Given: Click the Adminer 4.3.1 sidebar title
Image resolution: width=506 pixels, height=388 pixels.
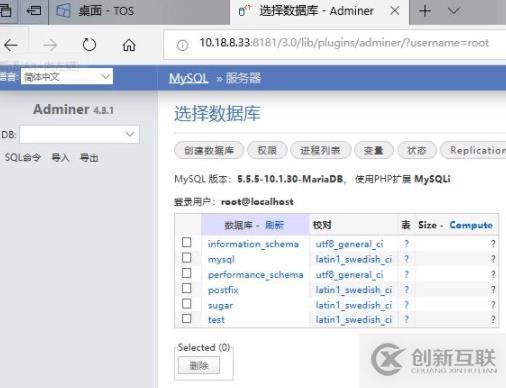Looking at the screenshot, I should tap(73, 109).
